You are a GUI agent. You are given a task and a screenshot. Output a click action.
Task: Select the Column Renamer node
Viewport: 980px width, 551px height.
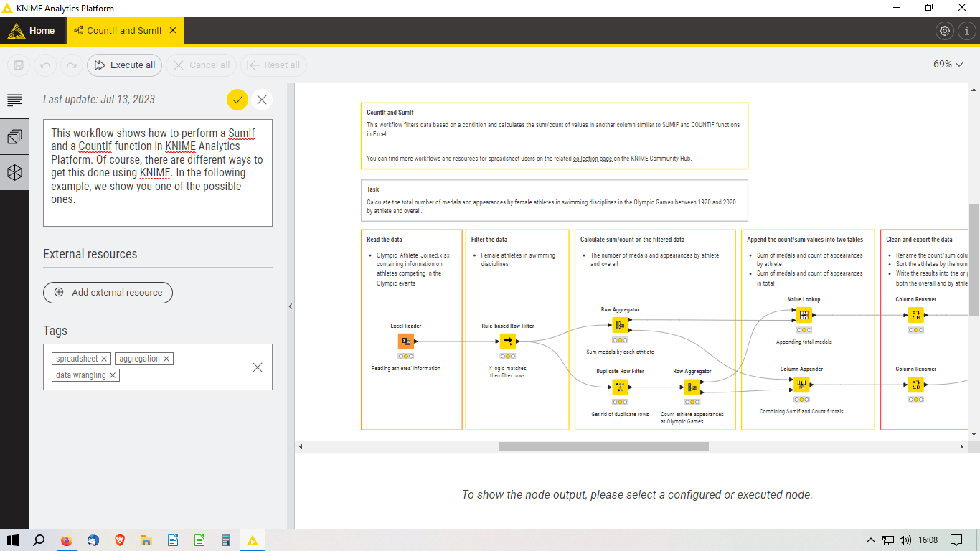915,314
